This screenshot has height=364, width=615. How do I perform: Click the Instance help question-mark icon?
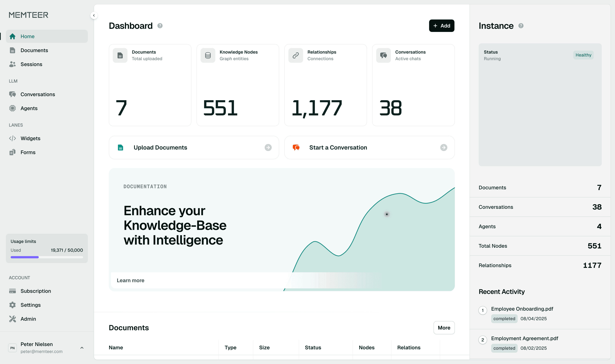pyautogui.click(x=521, y=26)
